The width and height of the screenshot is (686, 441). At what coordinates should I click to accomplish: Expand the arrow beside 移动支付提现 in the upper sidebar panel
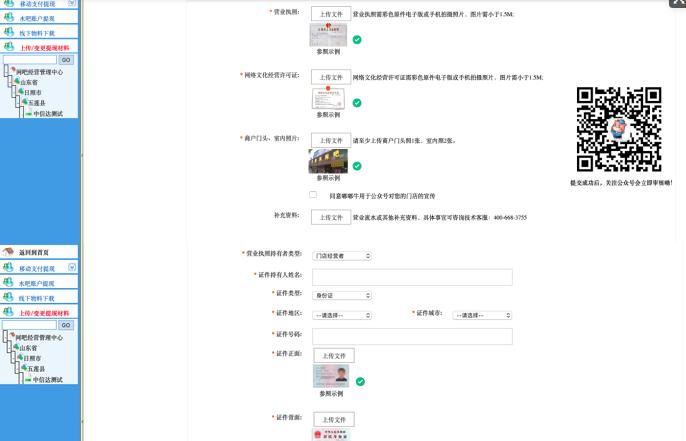click(73, 3)
